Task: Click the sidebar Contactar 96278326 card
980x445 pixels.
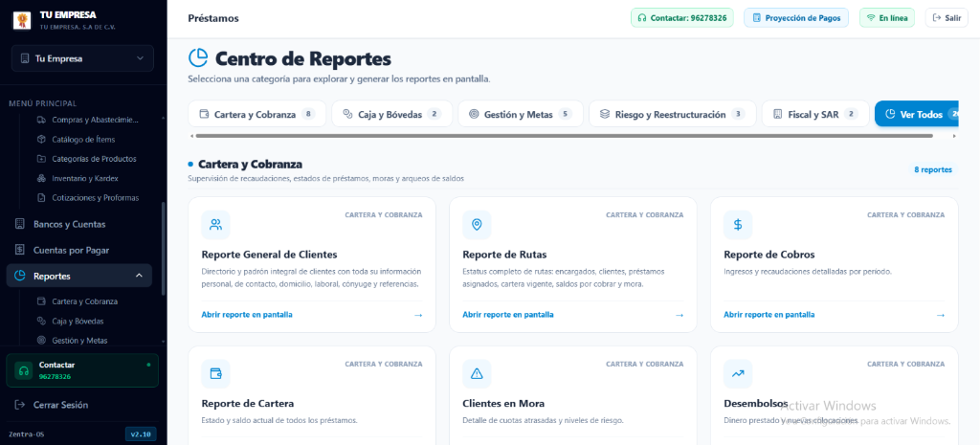Action: pyautogui.click(x=82, y=370)
